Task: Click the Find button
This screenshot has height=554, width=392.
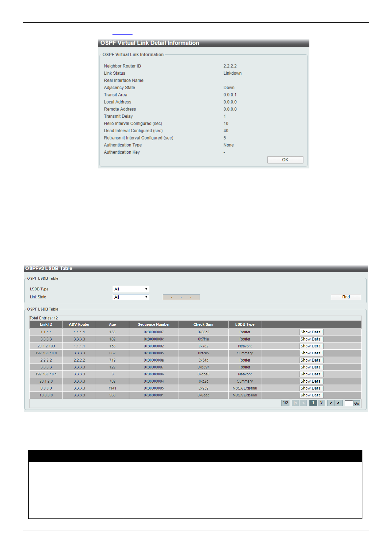Action: (x=346, y=297)
